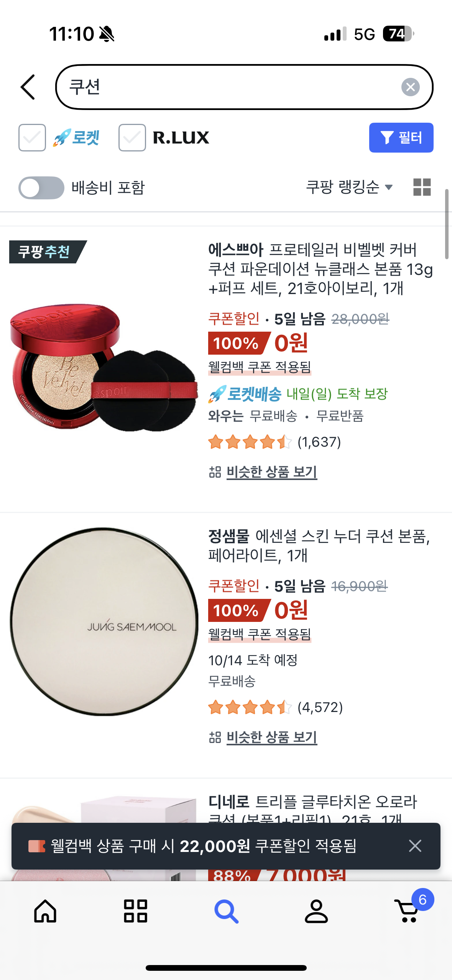452x980 pixels.
Task: Open the shopping cart with 6 items
Action: point(411,908)
